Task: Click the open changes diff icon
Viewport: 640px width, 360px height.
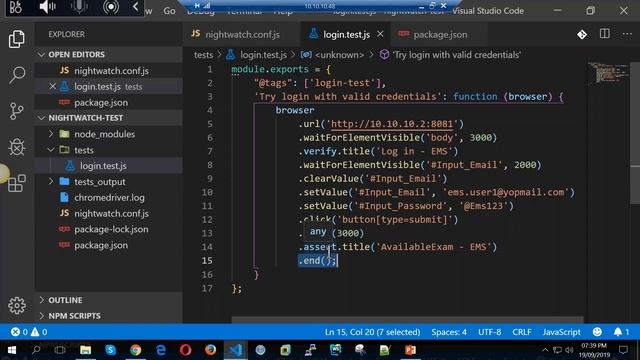Action: tap(582, 35)
